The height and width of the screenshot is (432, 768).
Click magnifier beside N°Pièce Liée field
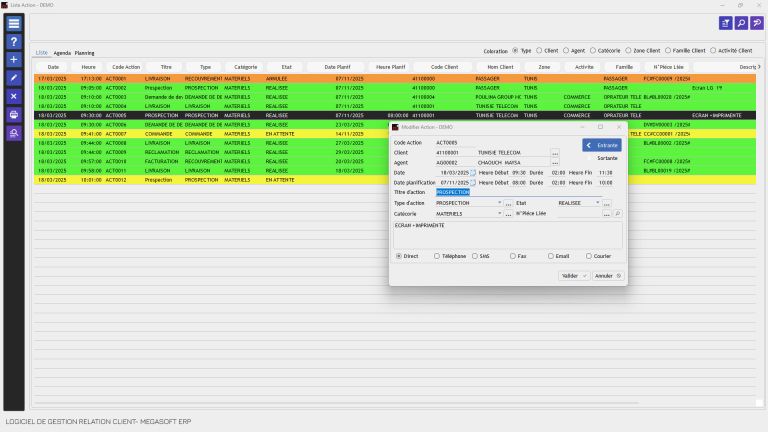618,214
